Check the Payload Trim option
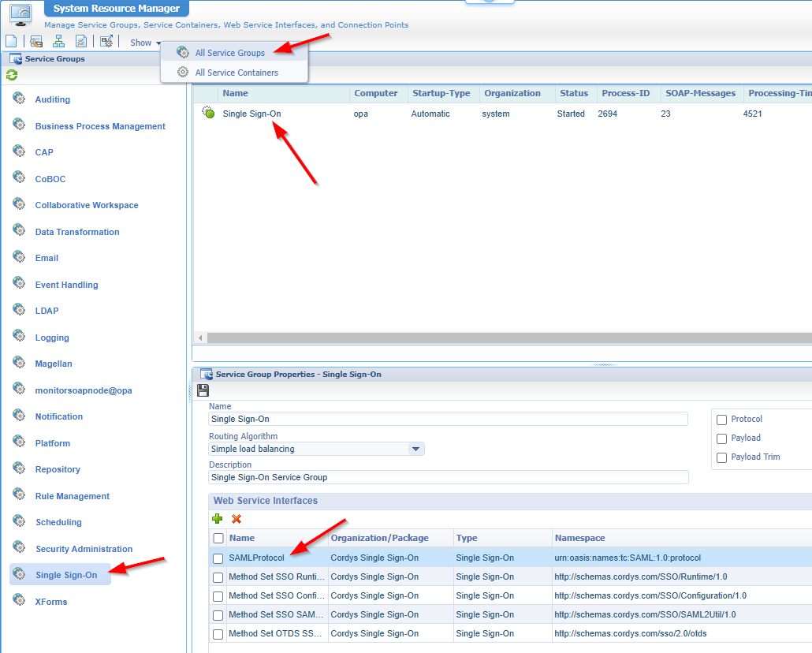 coord(721,457)
